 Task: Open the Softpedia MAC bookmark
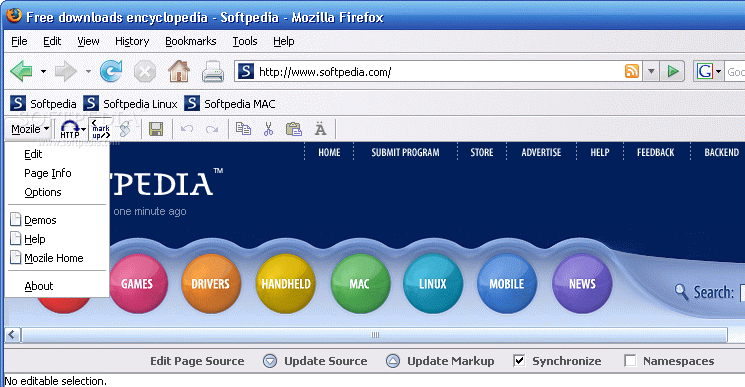(229, 104)
